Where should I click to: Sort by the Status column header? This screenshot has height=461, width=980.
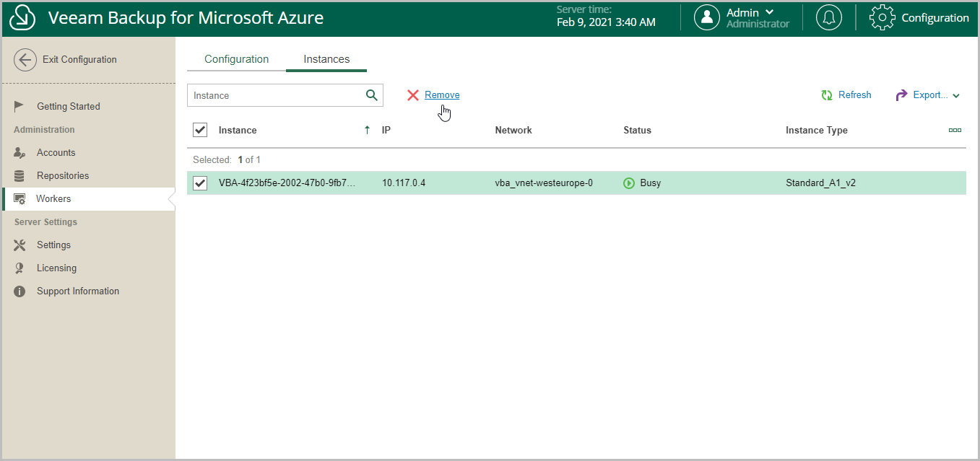tap(638, 131)
